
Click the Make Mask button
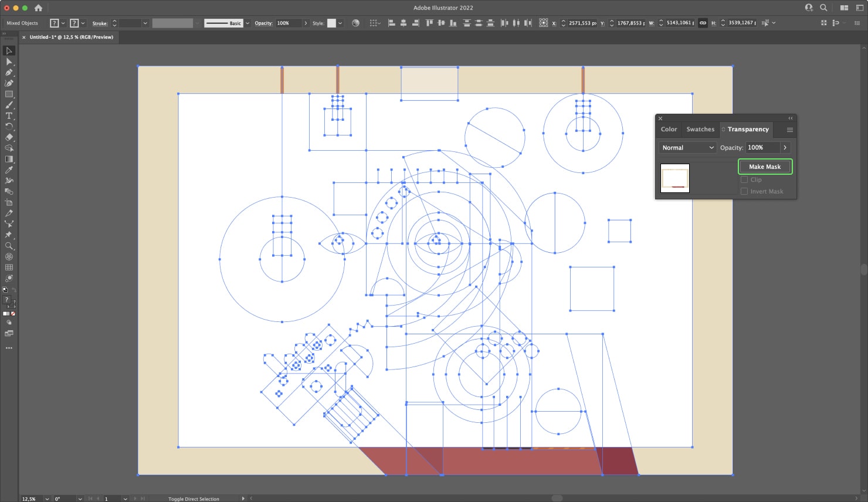point(765,167)
